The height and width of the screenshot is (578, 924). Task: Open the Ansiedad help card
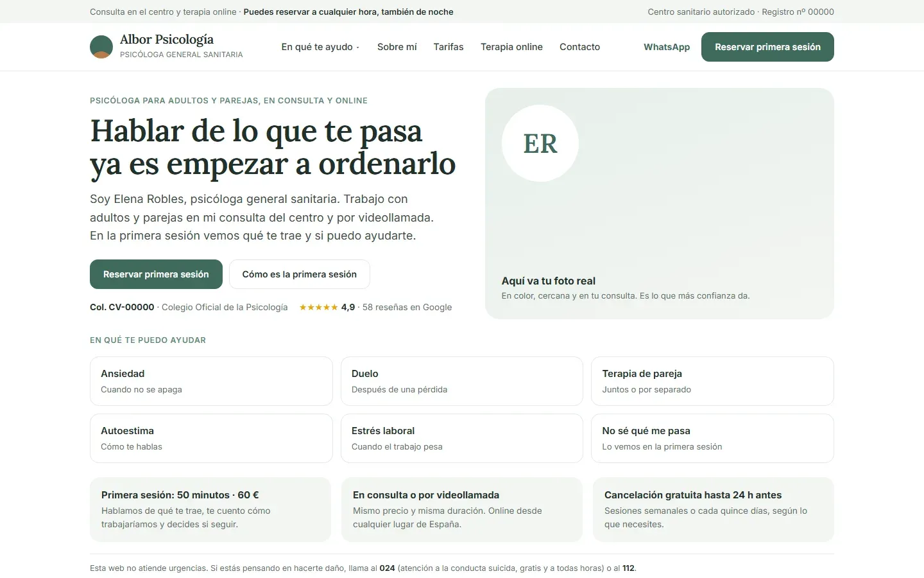point(211,381)
